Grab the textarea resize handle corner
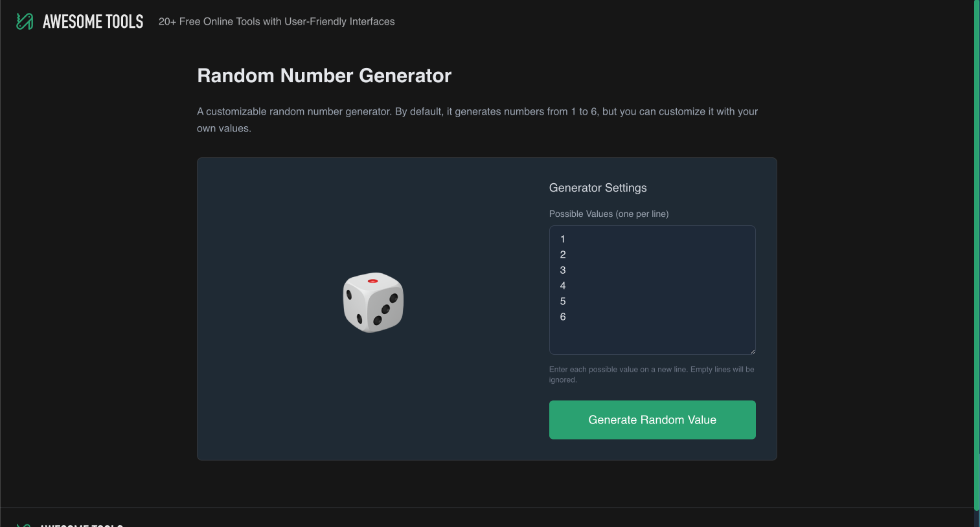 752,351
